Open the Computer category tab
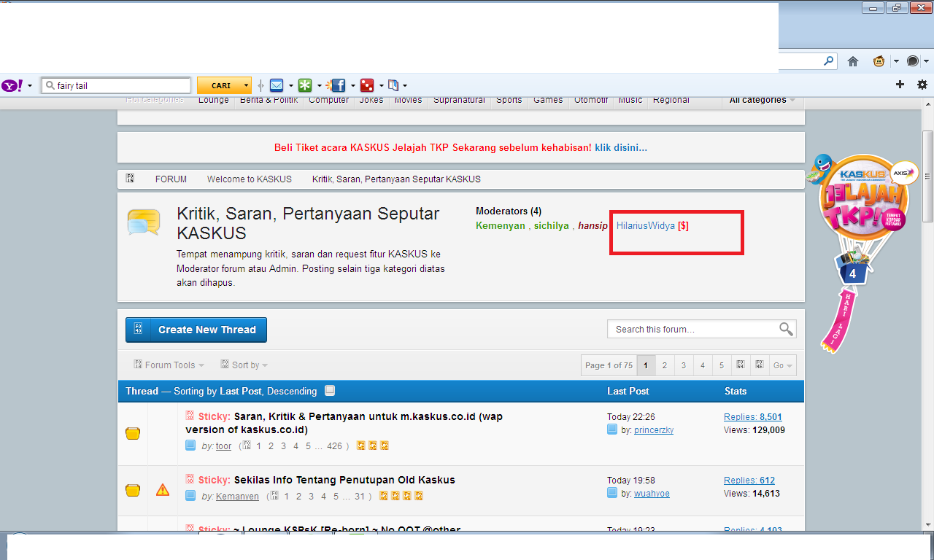 (x=328, y=100)
